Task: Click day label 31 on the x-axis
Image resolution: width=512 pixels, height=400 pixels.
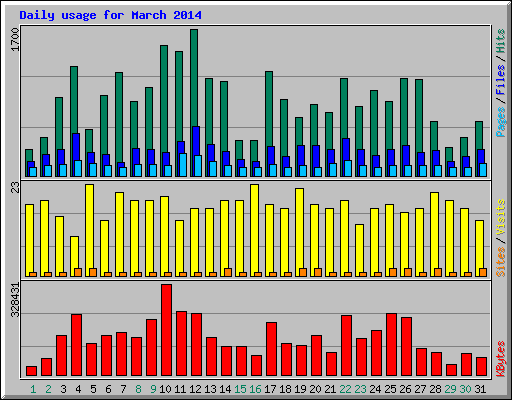Action: point(480,389)
